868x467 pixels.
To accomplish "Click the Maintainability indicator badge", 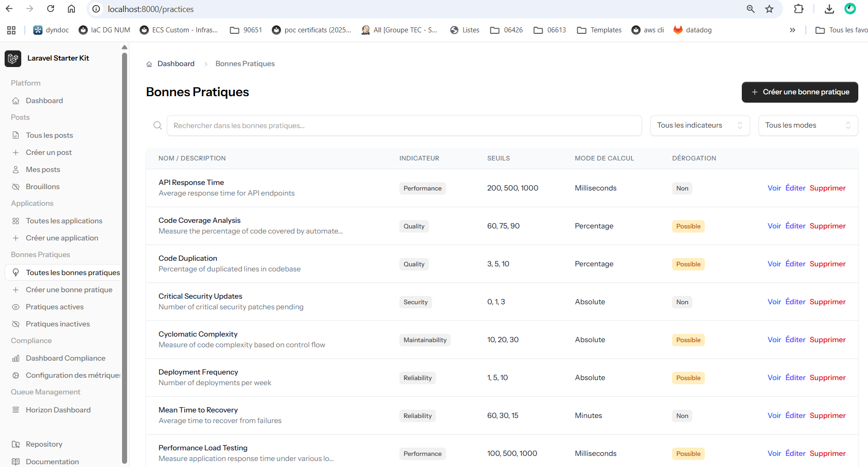I will click(x=425, y=340).
